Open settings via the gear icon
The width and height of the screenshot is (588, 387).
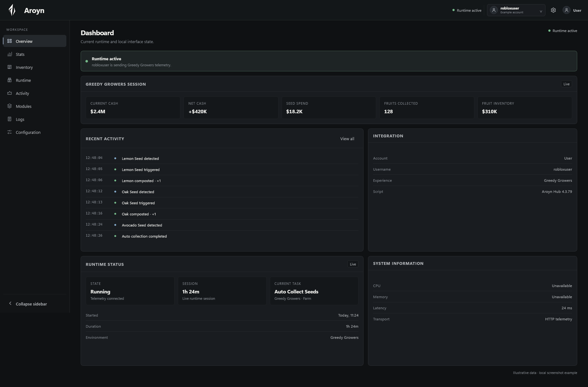coord(553,10)
